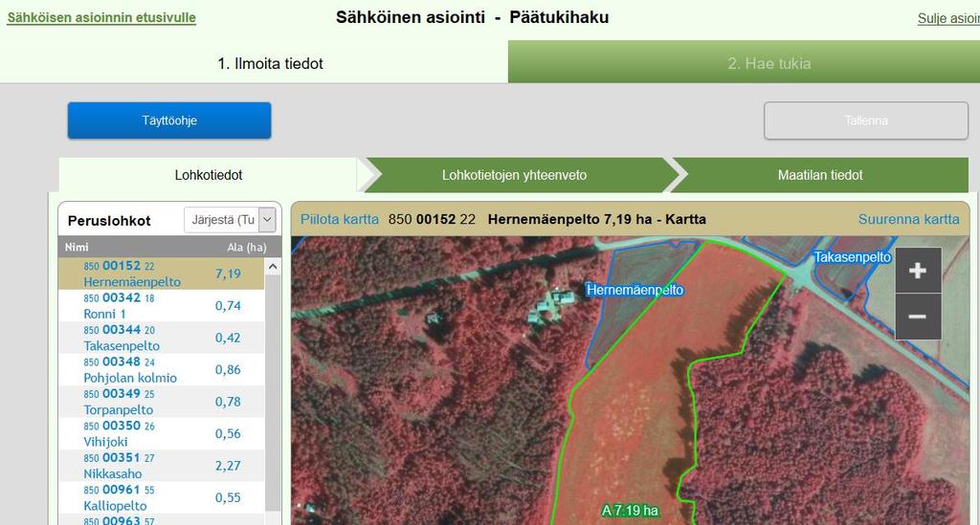Viewport: 980px width, 525px height.
Task: Select step 2. Hae tukia
Action: 744,62
